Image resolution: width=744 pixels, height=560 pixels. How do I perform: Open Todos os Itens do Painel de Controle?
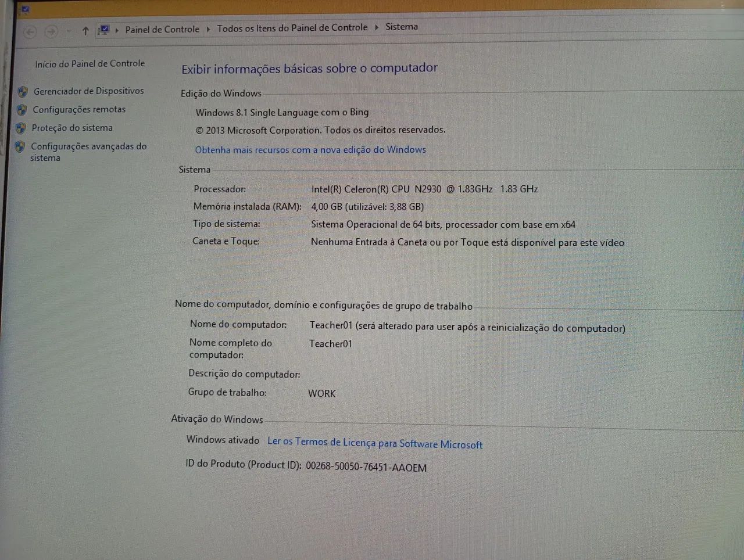(292, 27)
